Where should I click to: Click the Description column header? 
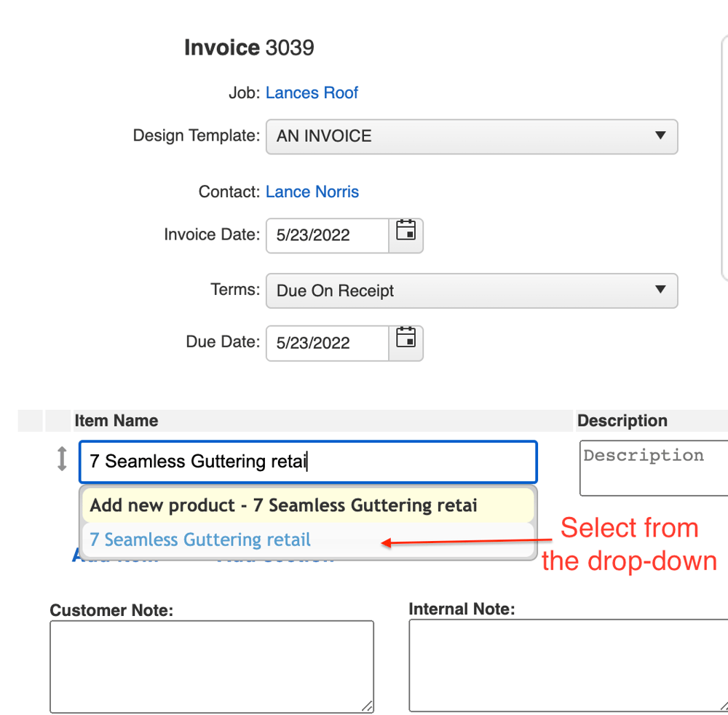622,421
